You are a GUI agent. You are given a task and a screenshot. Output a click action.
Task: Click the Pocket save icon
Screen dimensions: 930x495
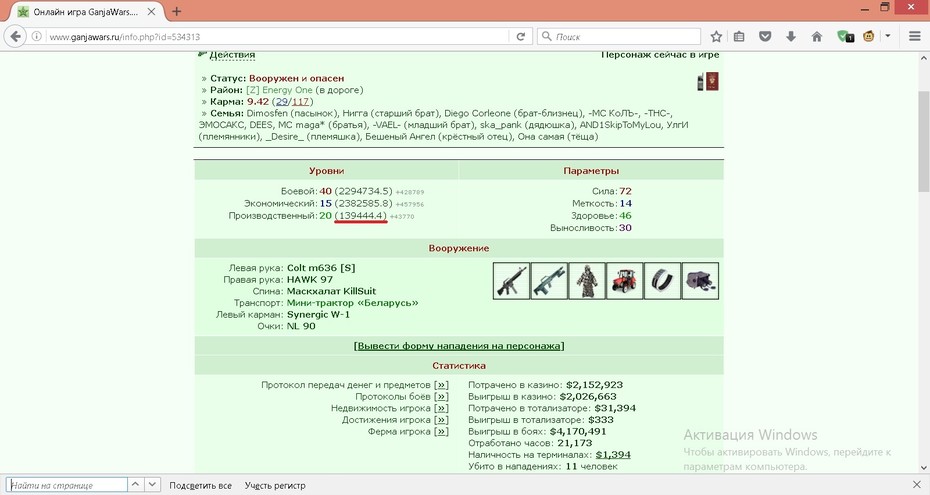(x=765, y=36)
